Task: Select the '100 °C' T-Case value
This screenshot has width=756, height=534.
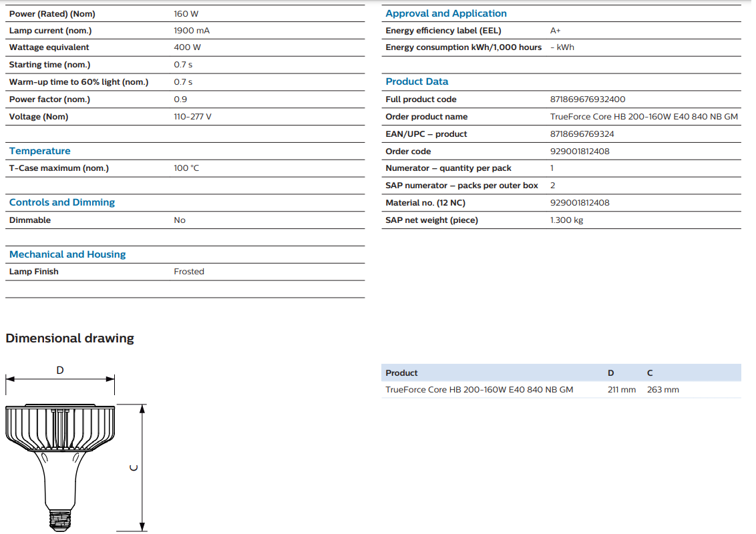Action: pos(186,168)
